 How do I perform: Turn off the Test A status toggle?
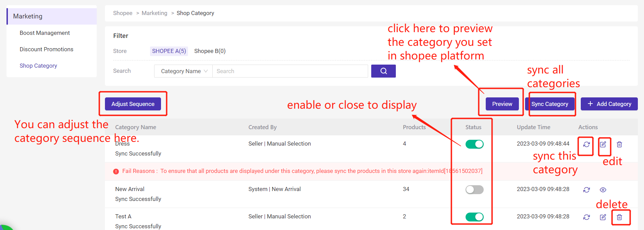click(x=474, y=217)
